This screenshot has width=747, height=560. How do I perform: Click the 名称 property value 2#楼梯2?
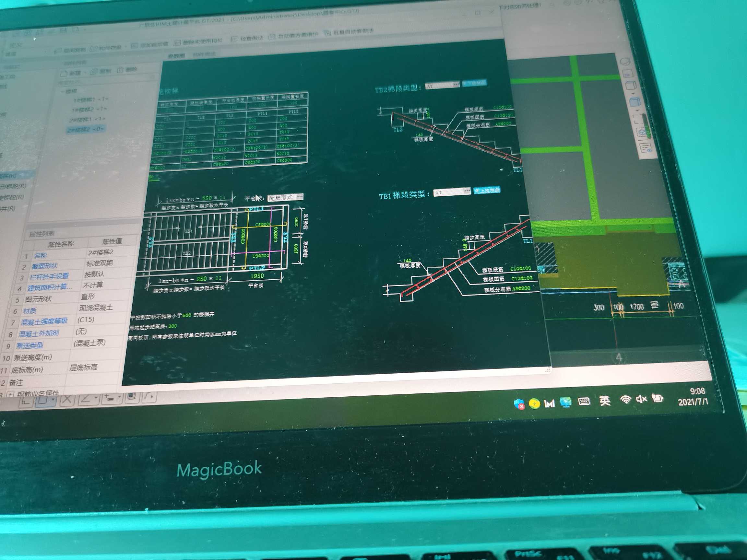[101, 253]
